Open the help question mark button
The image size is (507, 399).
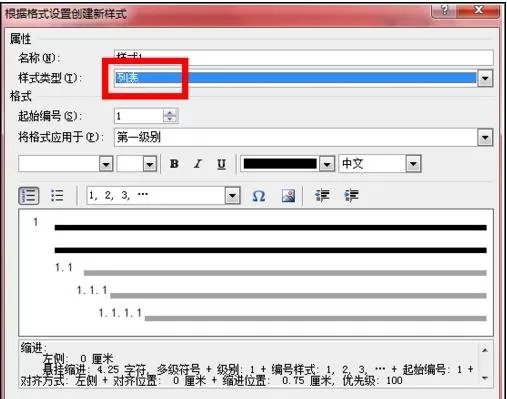click(x=444, y=10)
